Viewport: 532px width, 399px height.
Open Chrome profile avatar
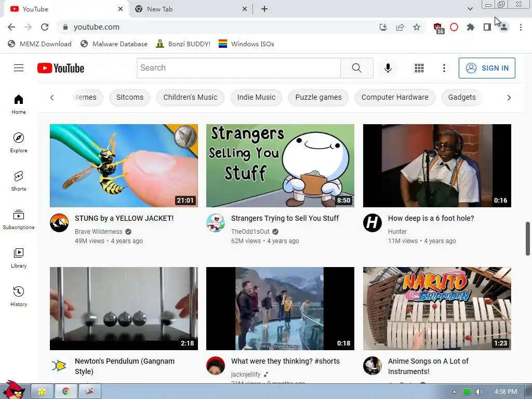tap(504, 27)
